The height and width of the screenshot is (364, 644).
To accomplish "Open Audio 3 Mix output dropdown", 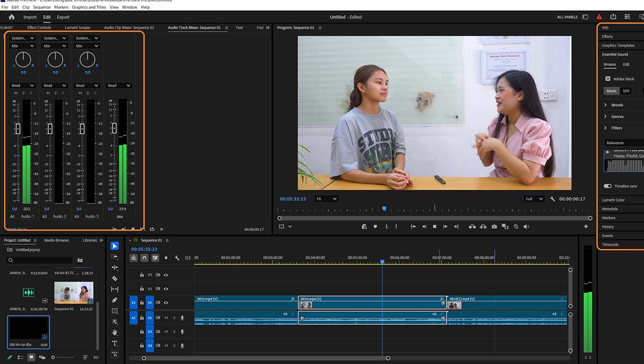I will point(87,46).
